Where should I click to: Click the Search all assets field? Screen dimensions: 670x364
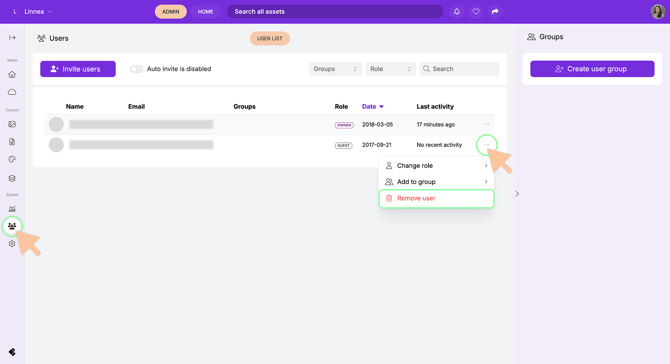pyautogui.click(x=335, y=12)
